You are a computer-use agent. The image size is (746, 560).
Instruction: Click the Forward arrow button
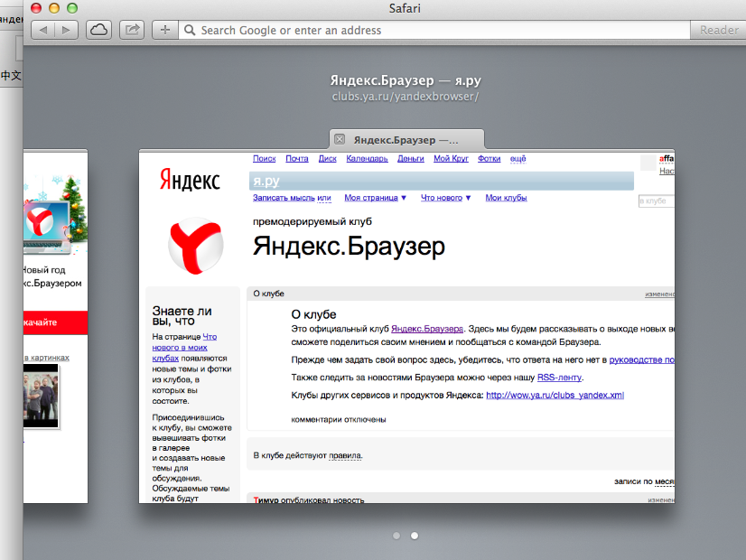66,30
